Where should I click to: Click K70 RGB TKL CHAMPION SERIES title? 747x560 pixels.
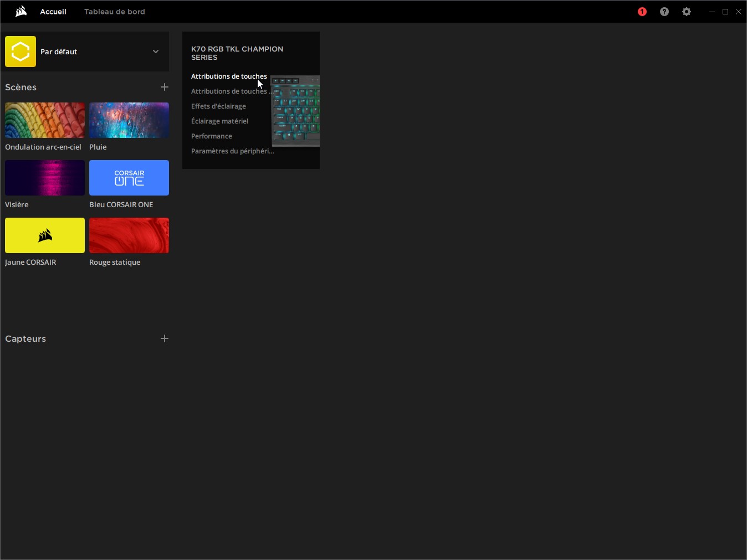click(x=237, y=53)
